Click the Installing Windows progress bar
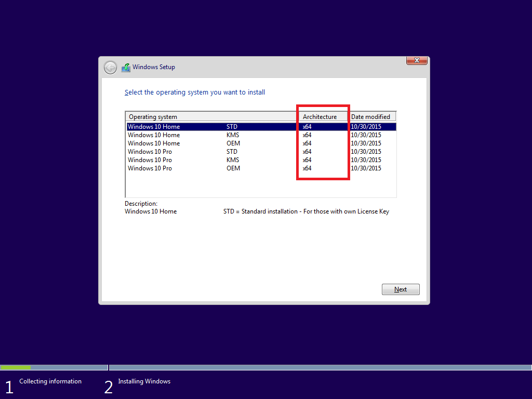 320,367
